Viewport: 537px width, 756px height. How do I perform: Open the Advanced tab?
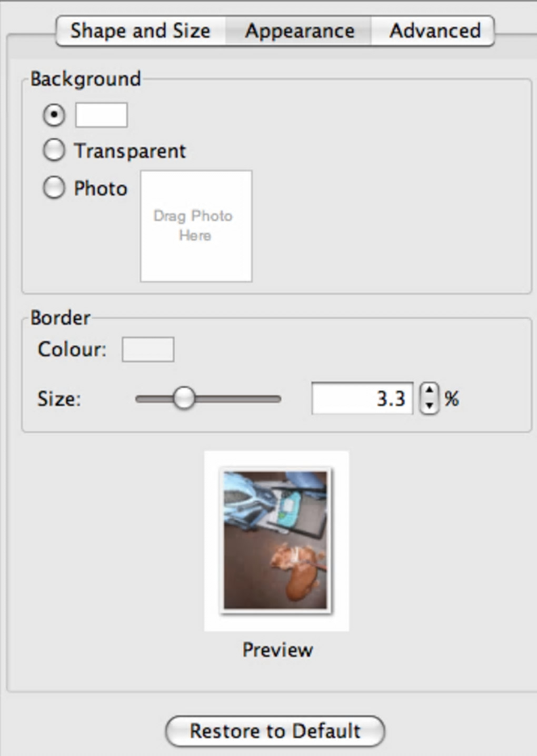coord(434,31)
